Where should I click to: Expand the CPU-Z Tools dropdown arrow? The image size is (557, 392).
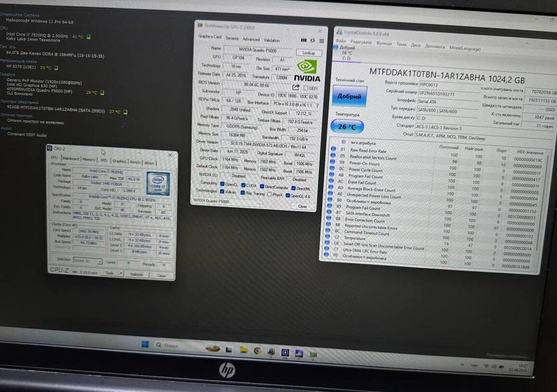coord(120,274)
